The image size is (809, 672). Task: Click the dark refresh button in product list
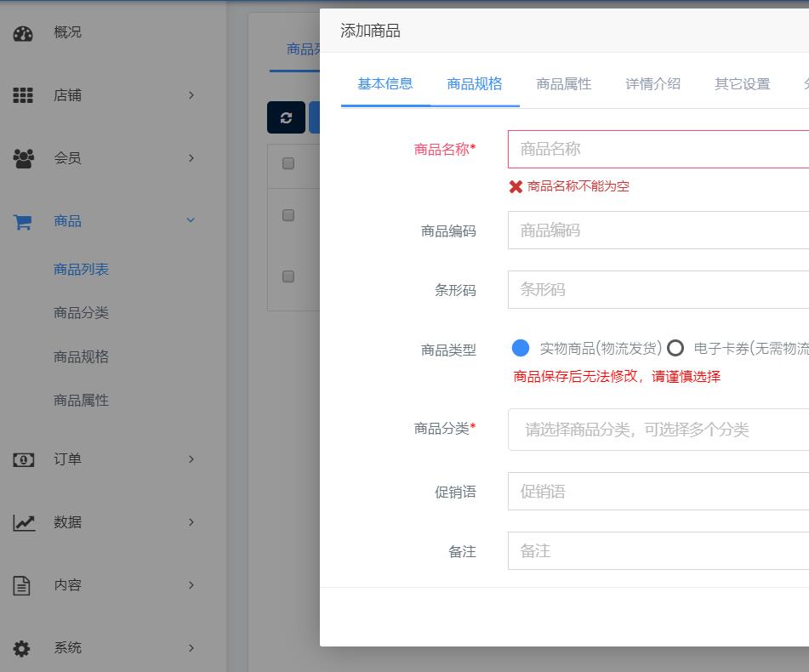pyautogui.click(x=287, y=117)
